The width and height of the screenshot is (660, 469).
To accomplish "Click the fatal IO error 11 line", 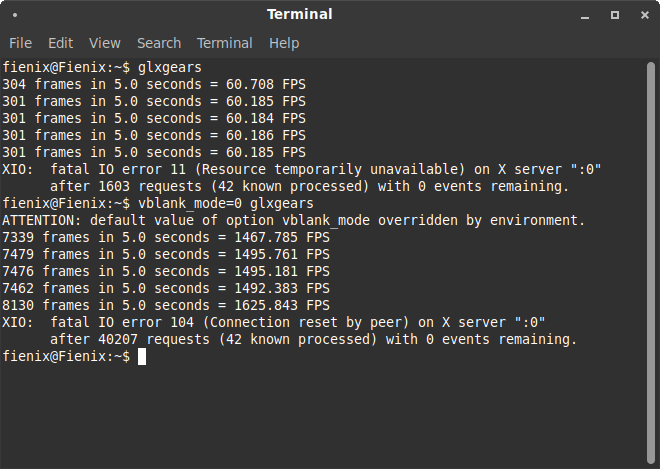I will coord(301,169).
